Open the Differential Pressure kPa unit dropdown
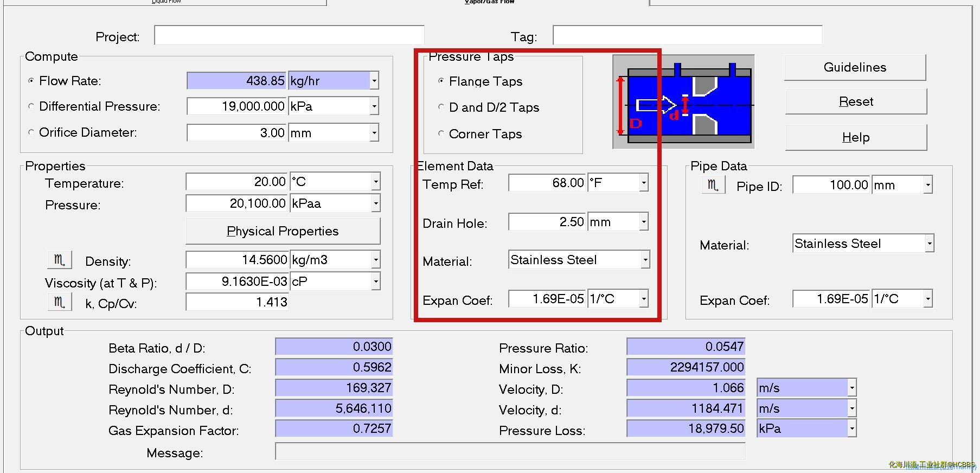Image resolution: width=980 pixels, height=473 pixels. [374, 106]
